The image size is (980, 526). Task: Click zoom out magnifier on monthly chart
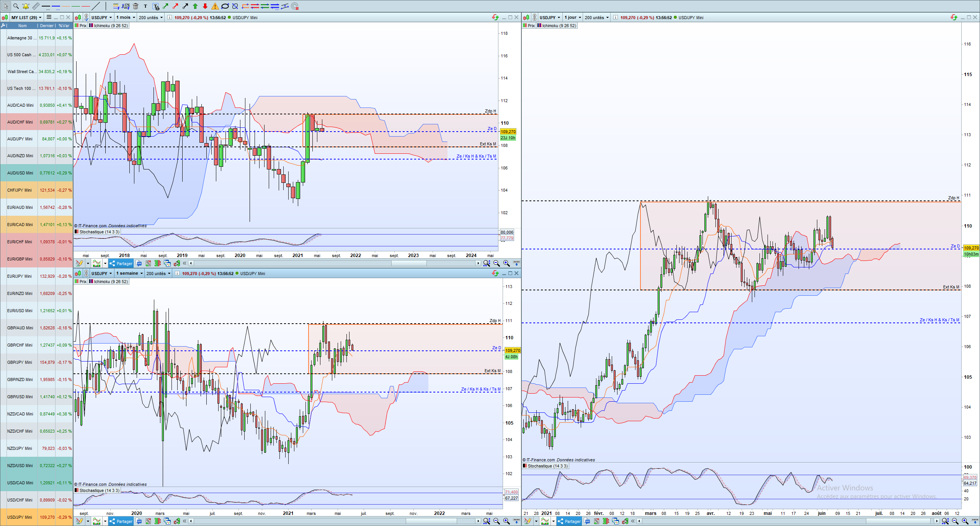click(x=497, y=263)
